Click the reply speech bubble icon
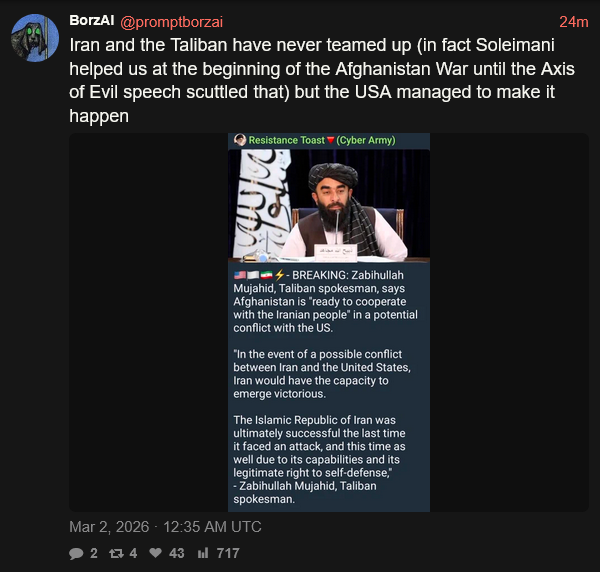Viewport: 600px width, 572px height. point(76,553)
